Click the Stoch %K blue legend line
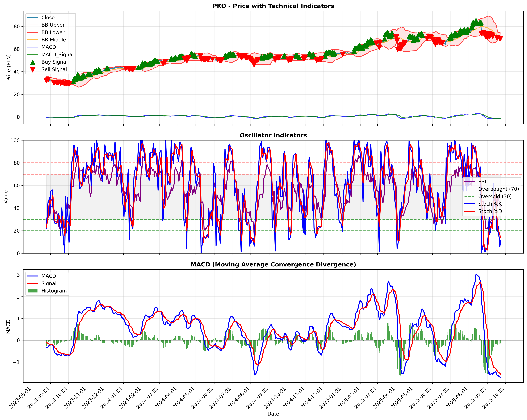The image size is (527, 420). [x=469, y=204]
